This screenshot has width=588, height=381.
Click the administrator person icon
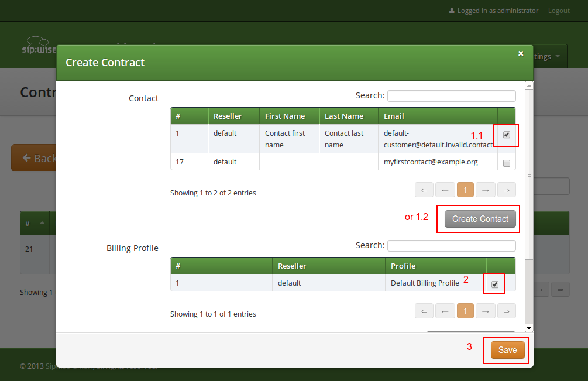click(452, 10)
